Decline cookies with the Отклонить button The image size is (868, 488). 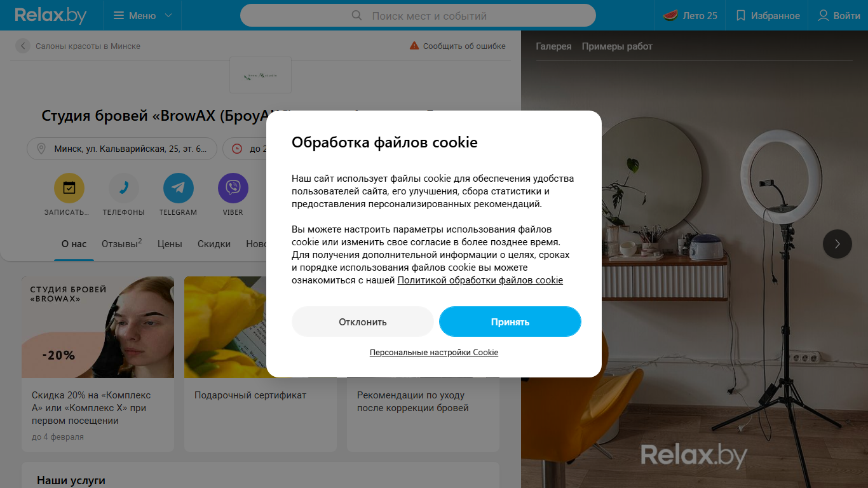(362, 322)
